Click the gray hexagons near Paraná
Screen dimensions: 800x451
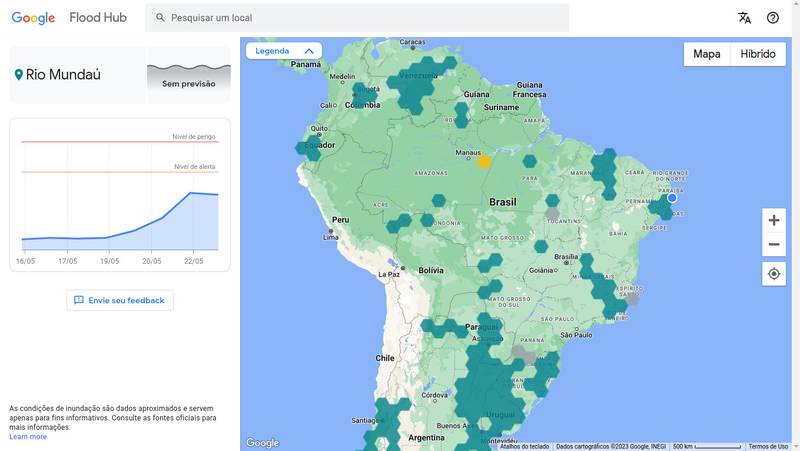[524, 355]
